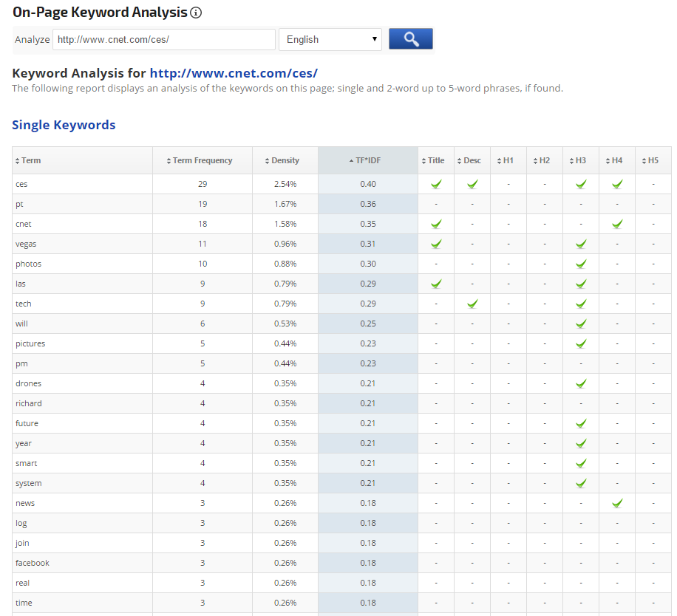Viewport: 677px width, 616px height.
Task: Open the cnet.com/ces link in heading
Action: (234, 73)
